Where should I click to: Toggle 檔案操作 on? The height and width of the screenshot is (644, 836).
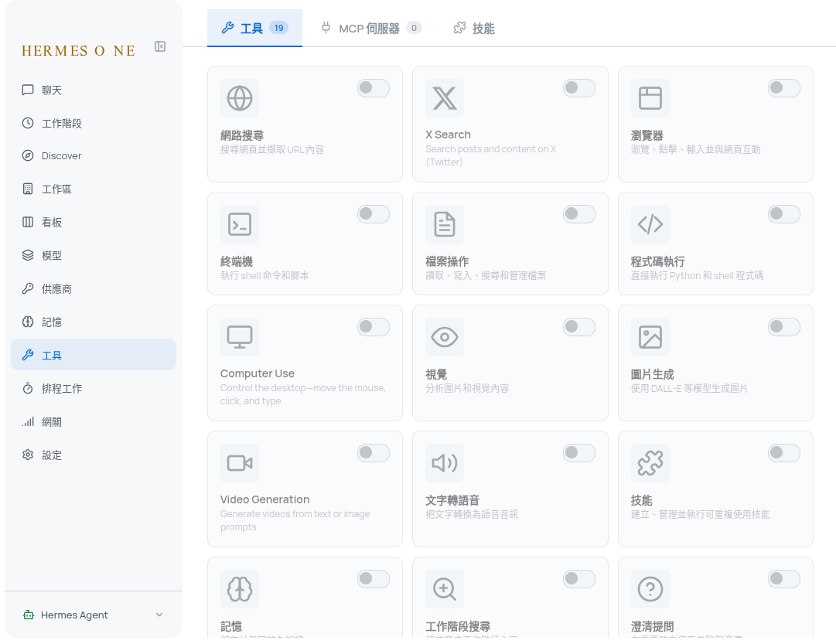[x=579, y=214]
